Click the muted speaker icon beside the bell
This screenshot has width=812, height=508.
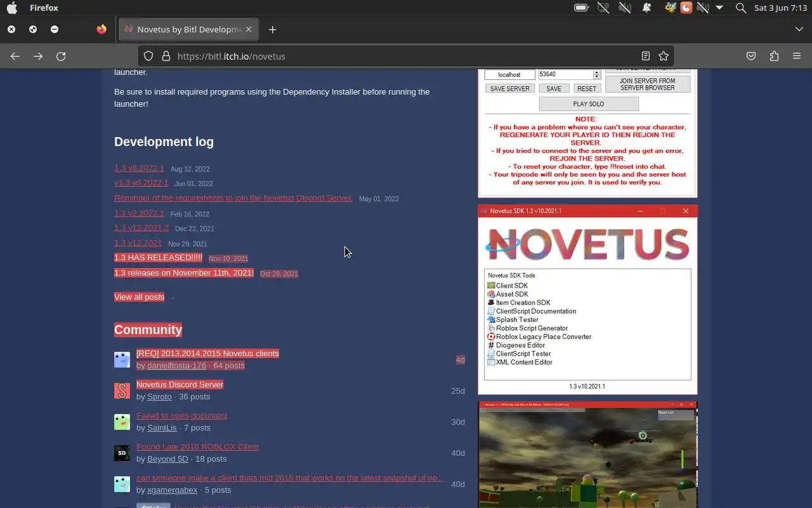click(x=625, y=8)
